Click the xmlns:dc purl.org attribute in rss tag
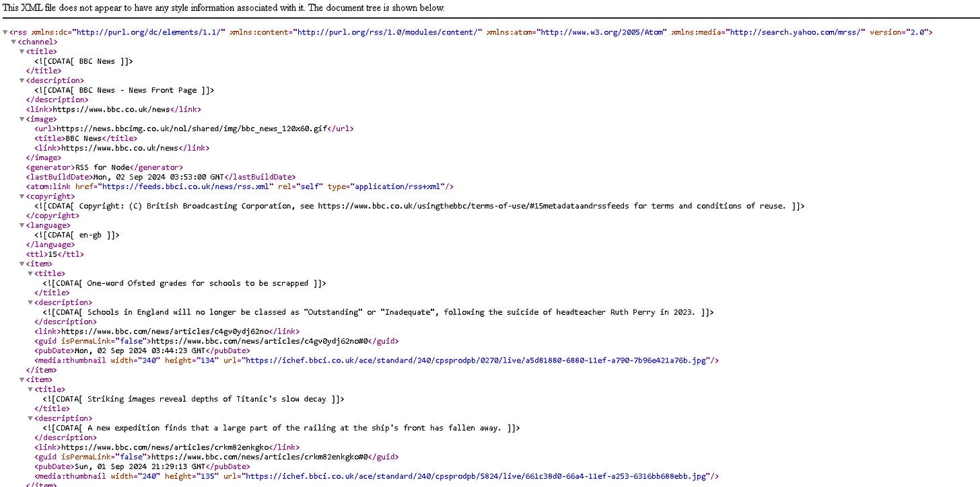Screen dimensions: 980x487 click(129, 32)
